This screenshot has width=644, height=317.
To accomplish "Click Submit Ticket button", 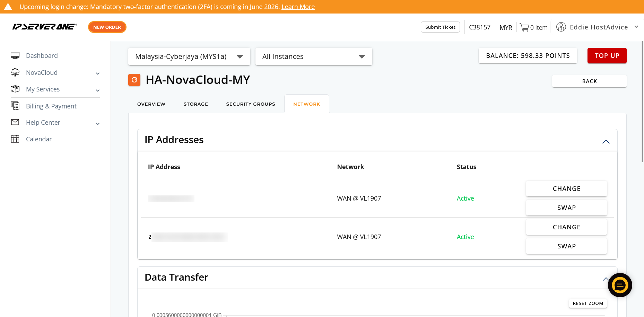I will coord(440,27).
